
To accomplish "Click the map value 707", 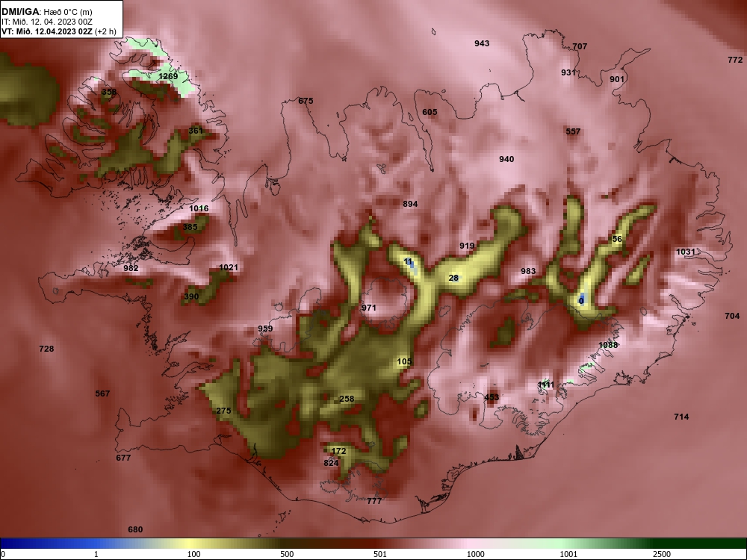I will (x=580, y=46).
